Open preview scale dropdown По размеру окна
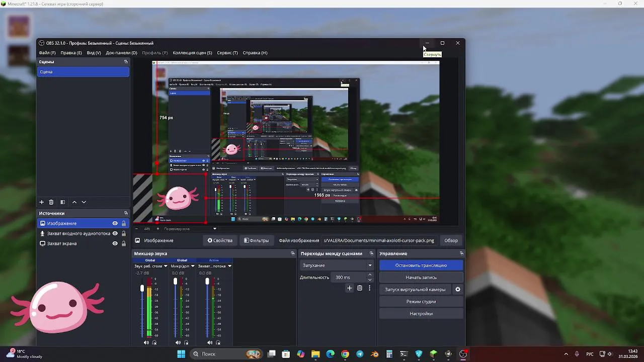Screen dimensions: 644x362 190,229
